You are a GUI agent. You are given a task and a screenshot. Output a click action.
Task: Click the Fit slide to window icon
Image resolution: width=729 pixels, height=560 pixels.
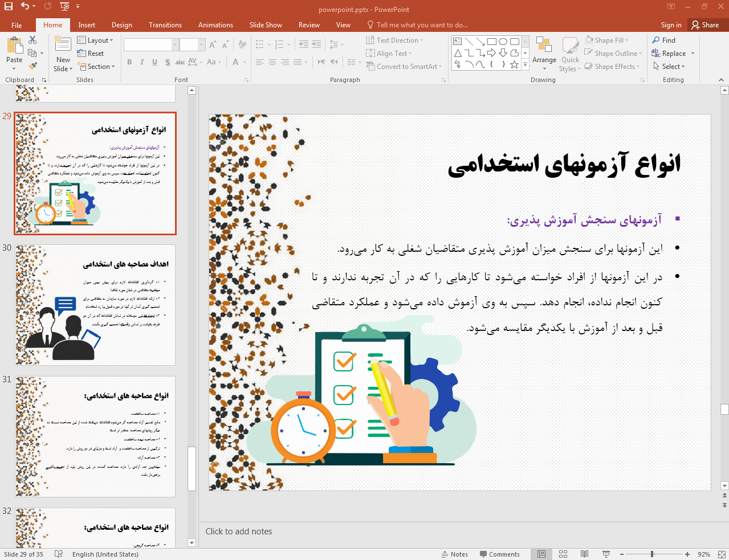tap(721, 554)
